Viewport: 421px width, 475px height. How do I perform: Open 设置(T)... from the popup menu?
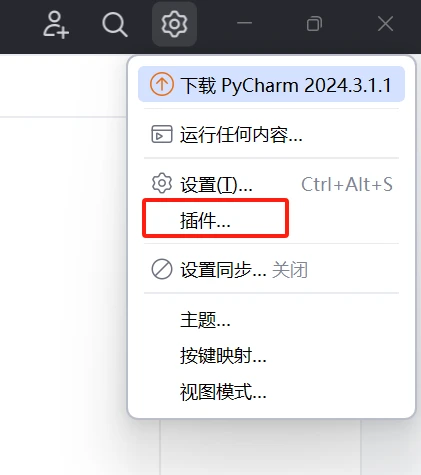pyautogui.click(x=271, y=184)
